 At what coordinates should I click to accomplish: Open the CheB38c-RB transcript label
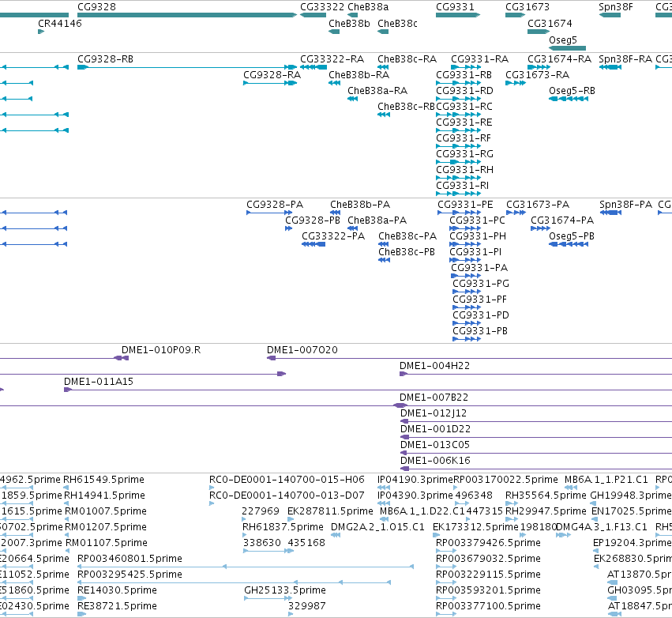point(406,107)
